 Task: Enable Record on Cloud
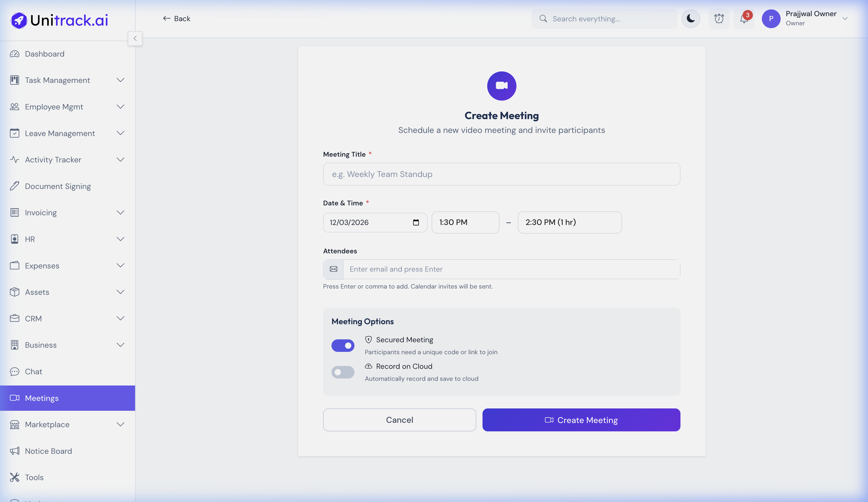(343, 372)
